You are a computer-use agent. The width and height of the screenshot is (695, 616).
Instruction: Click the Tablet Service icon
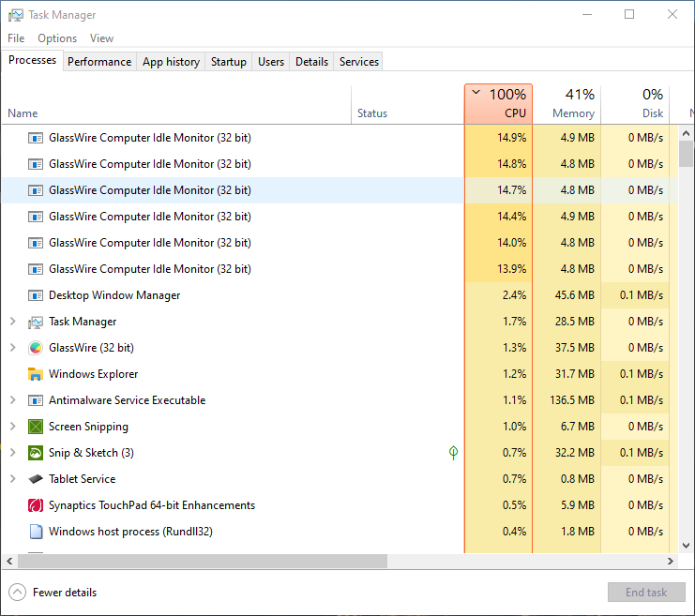click(x=36, y=479)
